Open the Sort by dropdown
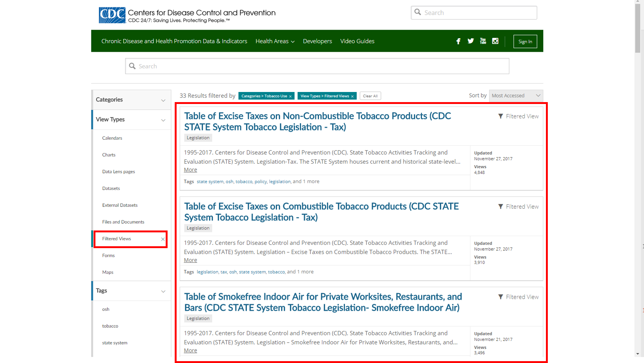This screenshot has width=644, height=363. coord(516,96)
